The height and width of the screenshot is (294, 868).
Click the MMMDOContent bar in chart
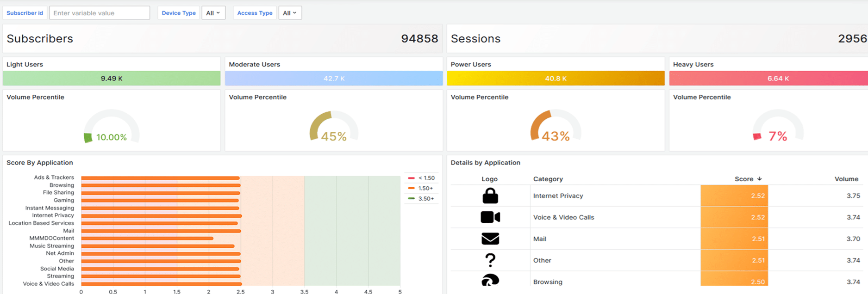[x=147, y=239]
